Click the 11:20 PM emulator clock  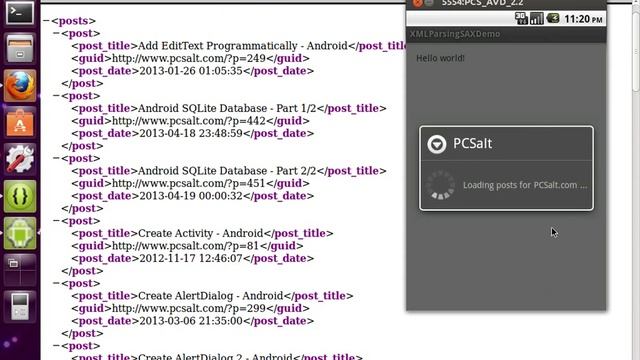tap(583, 19)
